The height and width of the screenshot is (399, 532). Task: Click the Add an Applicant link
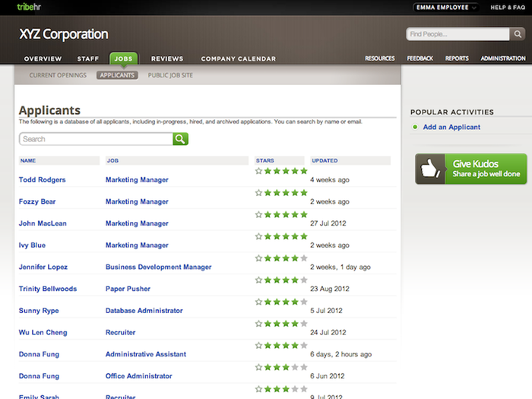pyautogui.click(x=451, y=127)
